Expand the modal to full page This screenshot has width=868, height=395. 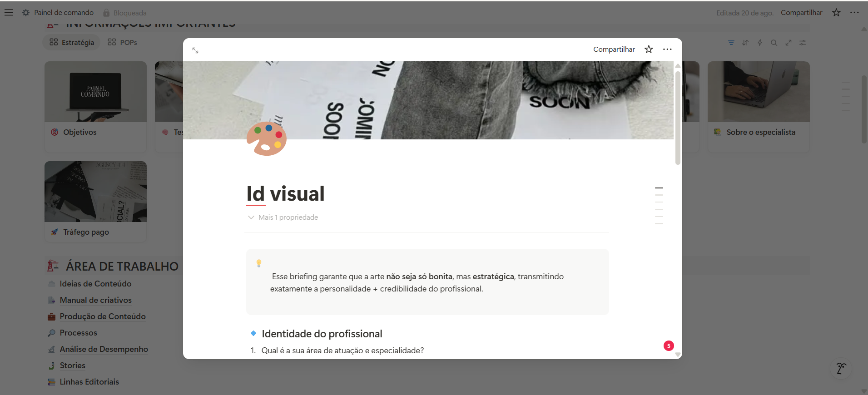tap(195, 50)
